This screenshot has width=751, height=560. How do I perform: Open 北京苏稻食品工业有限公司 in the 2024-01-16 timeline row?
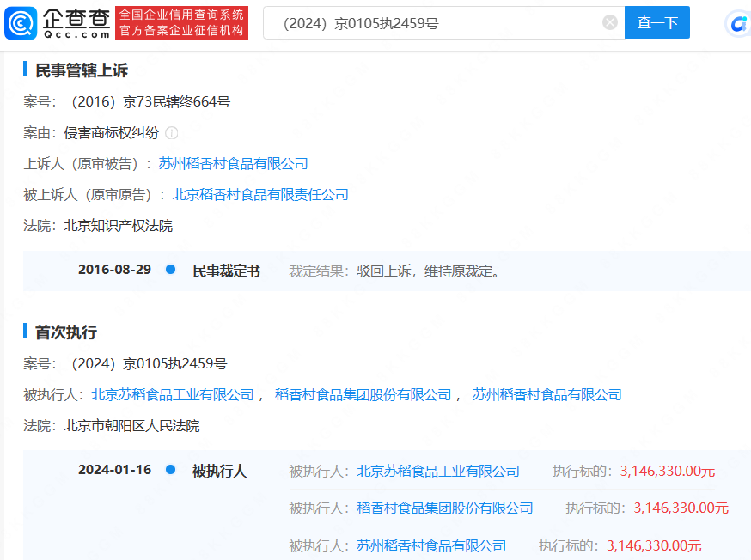[x=438, y=471]
